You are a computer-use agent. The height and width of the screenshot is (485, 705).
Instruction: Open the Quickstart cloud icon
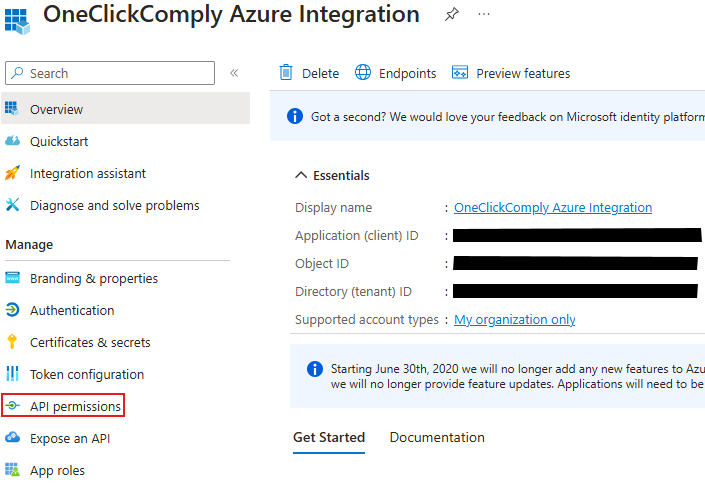click(13, 141)
